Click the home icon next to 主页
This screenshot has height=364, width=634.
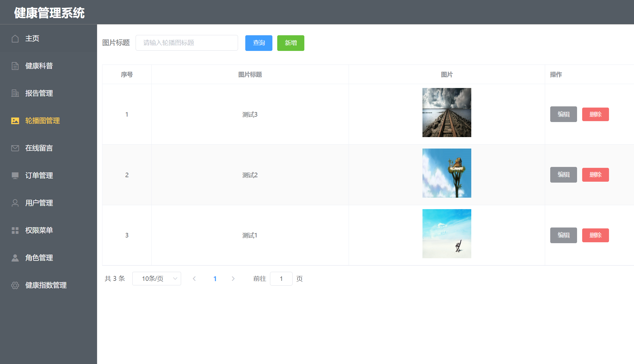[x=15, y=38]
